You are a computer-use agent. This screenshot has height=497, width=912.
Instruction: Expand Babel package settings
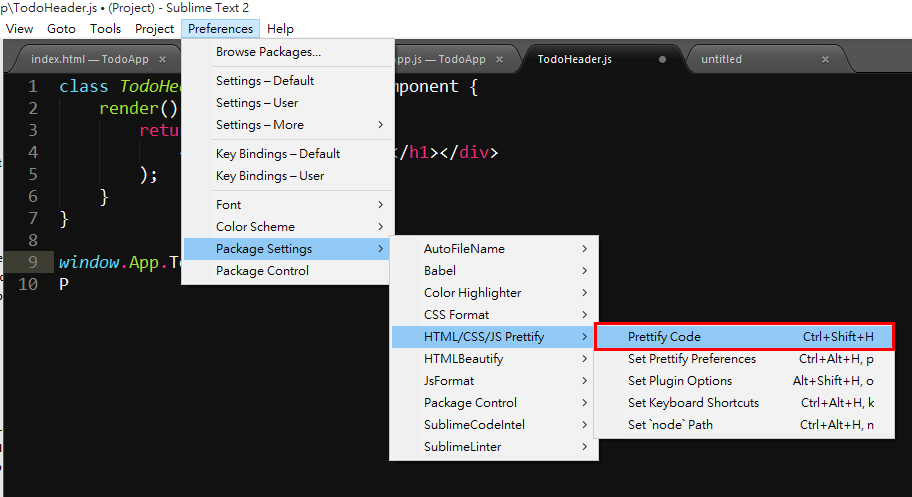click(x=494, y=271)
